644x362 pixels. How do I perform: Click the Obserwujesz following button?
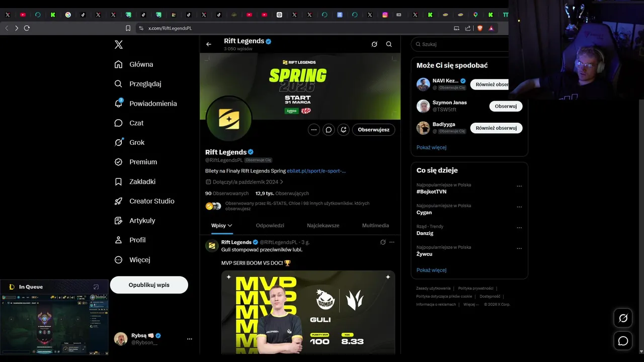[x=374, y=130]
